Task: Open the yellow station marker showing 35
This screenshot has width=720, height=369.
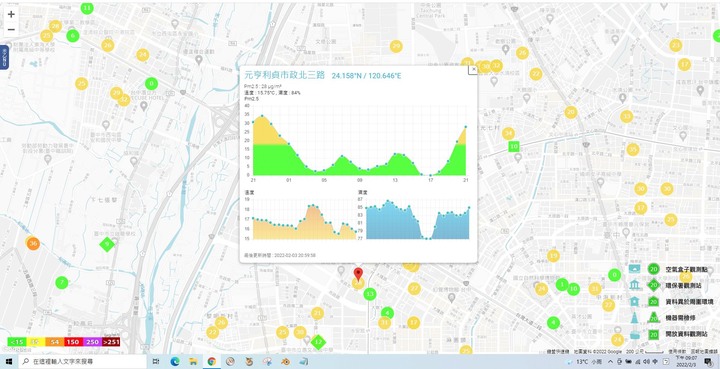Action: click(x=633, y=150)
